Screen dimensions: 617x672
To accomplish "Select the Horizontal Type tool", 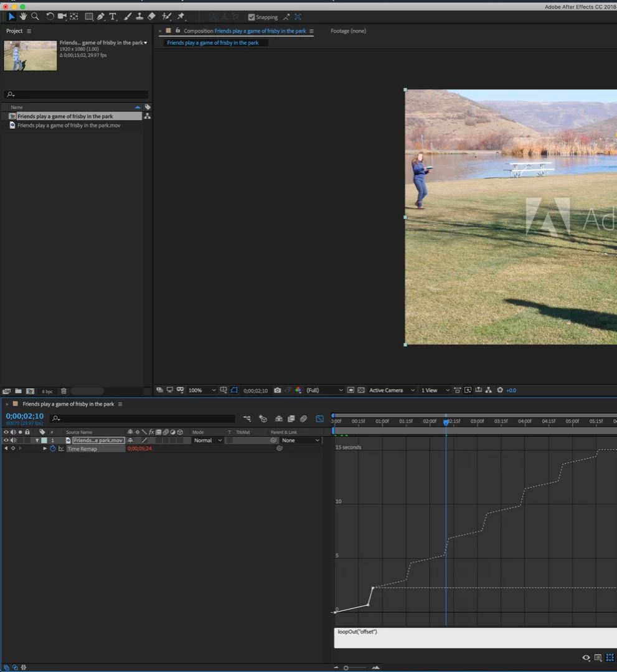I will (x=113, y=16).
